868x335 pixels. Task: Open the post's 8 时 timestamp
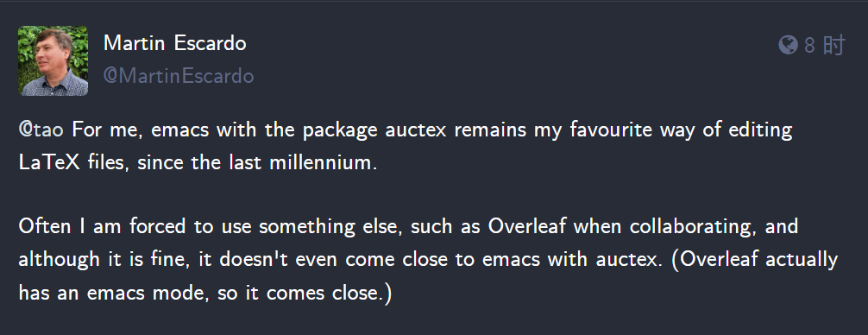pos(824,45)
